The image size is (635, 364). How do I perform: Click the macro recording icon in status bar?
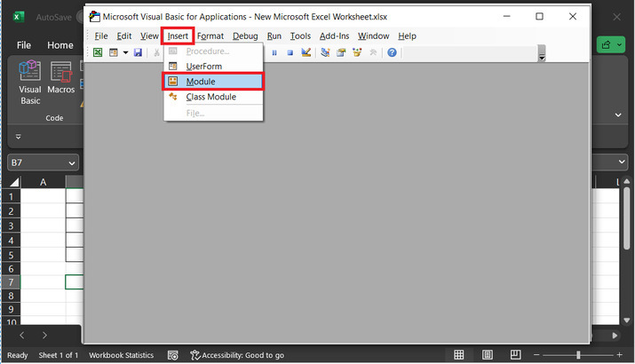pyautogui.click(x=173, y=355)
